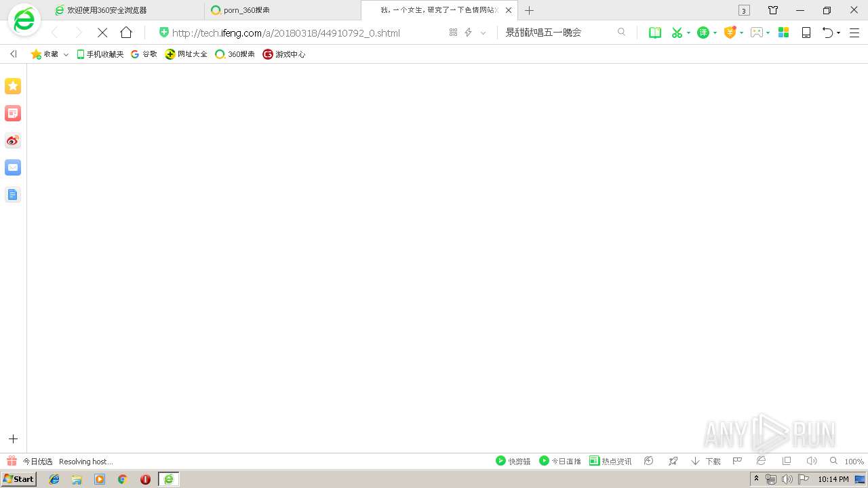Click the skin T-shirt icon in title bar
Viewport: 868px width, 488px height.
click(x=772, y=10)
